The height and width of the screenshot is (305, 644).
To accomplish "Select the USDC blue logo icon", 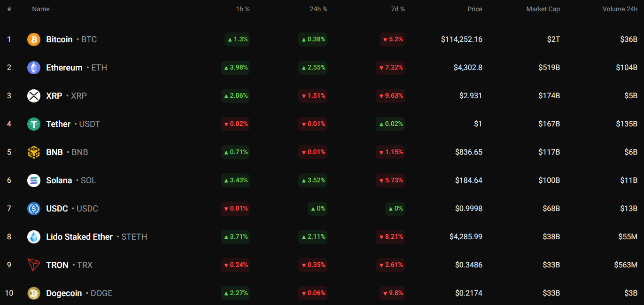I will click(x=34, y=209).
